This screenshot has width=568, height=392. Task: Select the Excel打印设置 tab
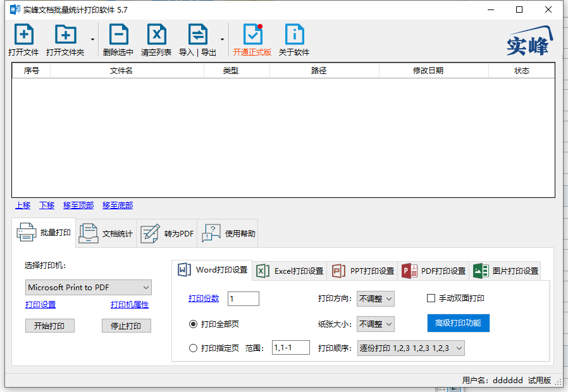[290, 271]
